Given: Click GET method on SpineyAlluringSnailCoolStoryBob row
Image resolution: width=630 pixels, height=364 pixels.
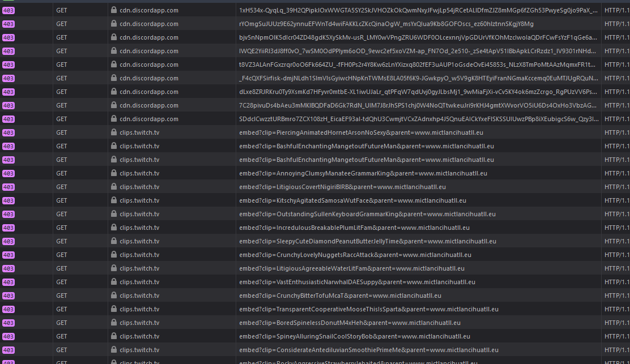Looking at the screenshot, I should pyautogui.click(x=62, y=336).
